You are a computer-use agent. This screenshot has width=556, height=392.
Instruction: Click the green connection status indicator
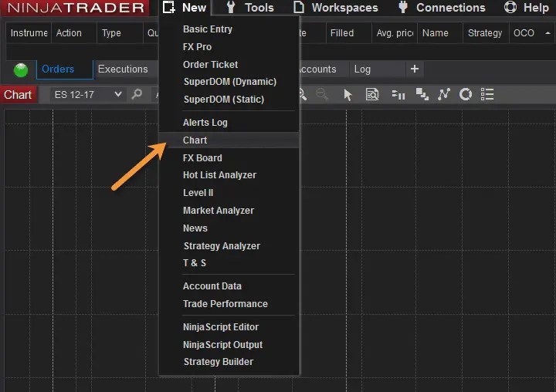pos(21,69)
